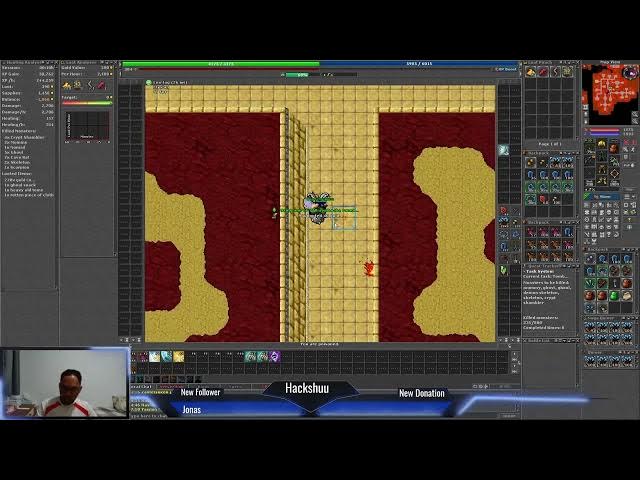The height and width of the screenshot is (480, 640).
Task: Click the Target gradient bar in Loot Analyser
Action: pyautogui.click(x=87, y=103)
